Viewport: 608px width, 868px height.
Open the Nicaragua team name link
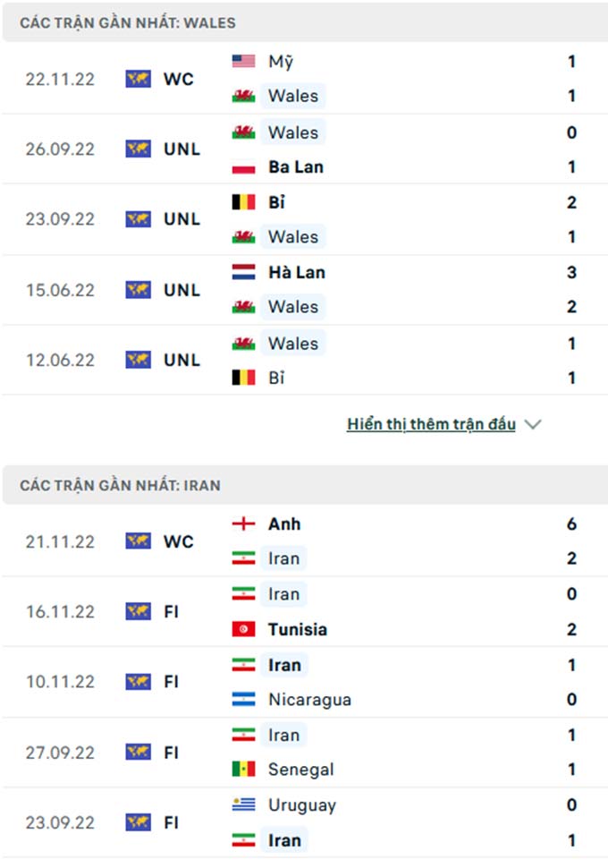[x=309, y=700]
